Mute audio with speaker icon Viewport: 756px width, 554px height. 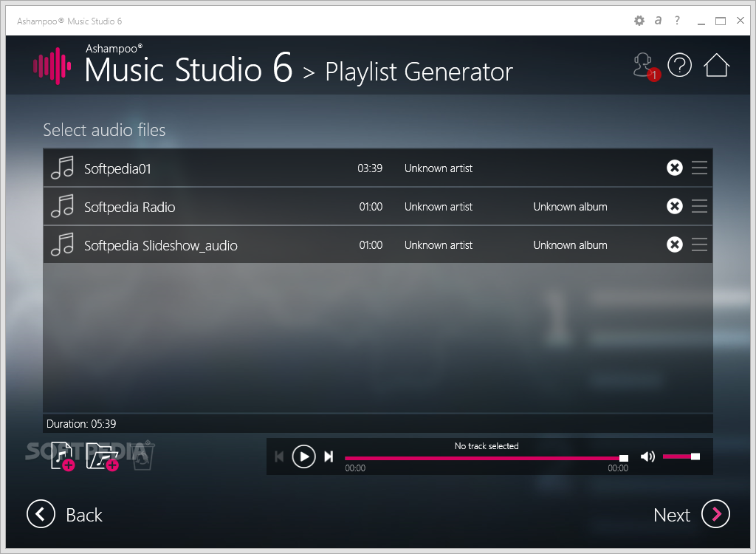647,456
